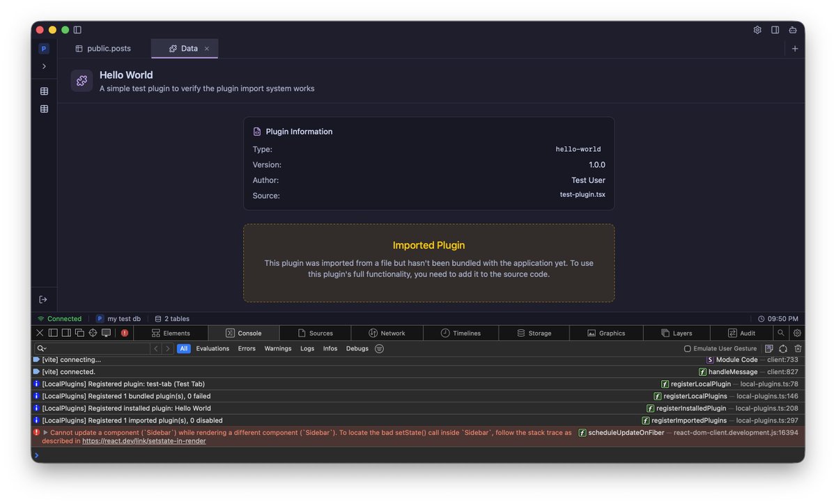Image resolution: width=836 pixels, height=504 pixels.
Task: Expand the Sidebar setState error message
Action: pos(46,432)
